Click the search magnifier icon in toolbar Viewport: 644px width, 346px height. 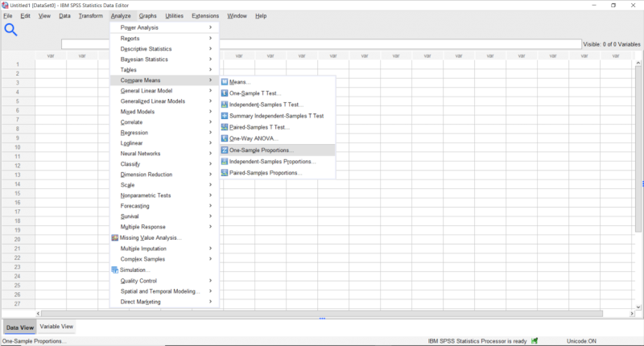tap(11, 31)
